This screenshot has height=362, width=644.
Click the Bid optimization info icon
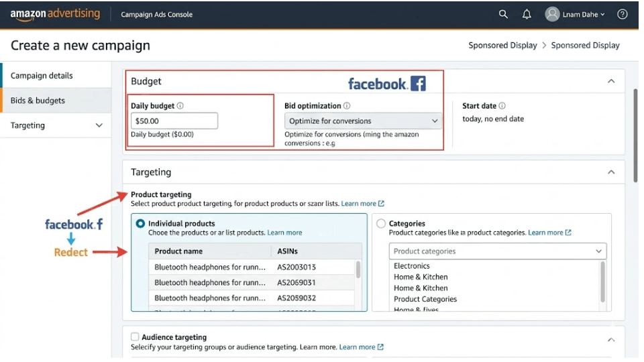point(347,106)
